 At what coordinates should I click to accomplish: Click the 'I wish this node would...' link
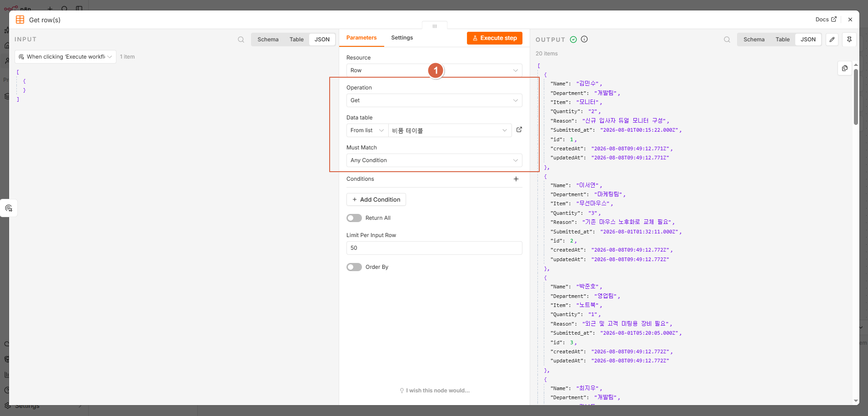coord(435,391)
